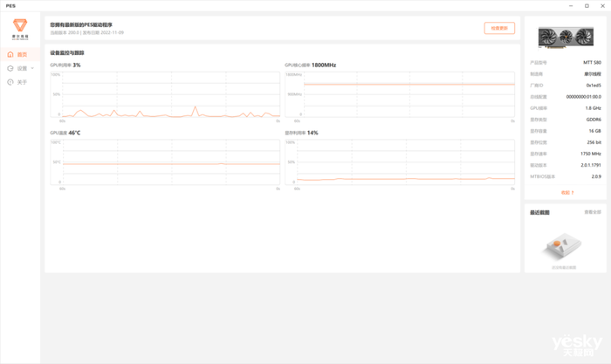The image size is (611, 364).
Task: Click the 设置 settings gear icon
Action: [10, 69]
